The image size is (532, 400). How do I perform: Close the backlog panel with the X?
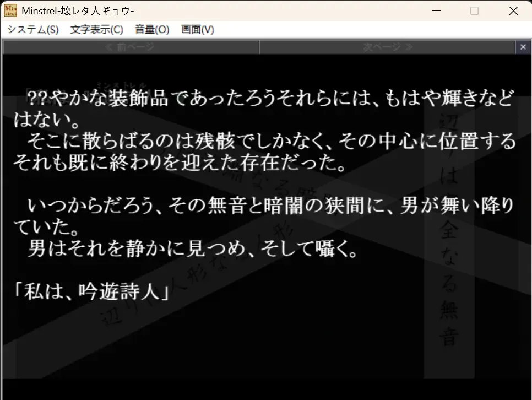tap(523, 47)
